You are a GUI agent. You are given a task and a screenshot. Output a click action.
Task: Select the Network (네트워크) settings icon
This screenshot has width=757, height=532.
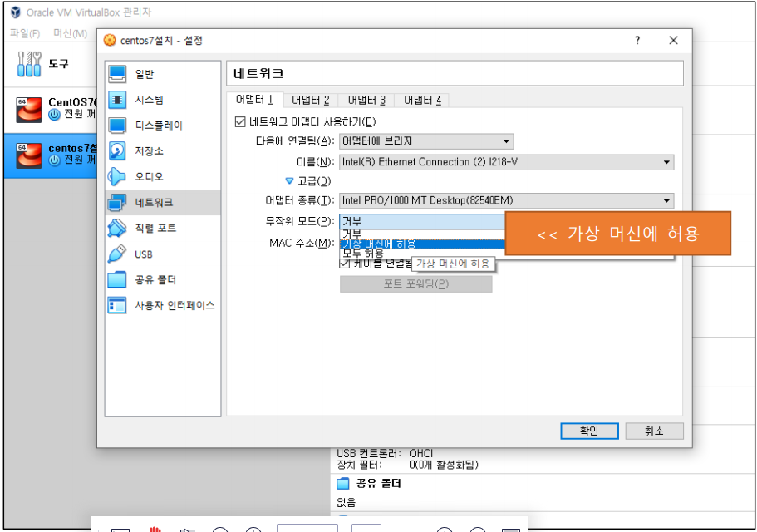pos(117,202)
